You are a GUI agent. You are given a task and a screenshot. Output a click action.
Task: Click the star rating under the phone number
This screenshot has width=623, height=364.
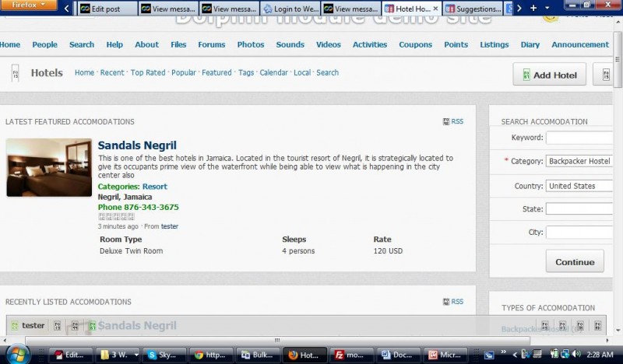[x=116, y=217]
